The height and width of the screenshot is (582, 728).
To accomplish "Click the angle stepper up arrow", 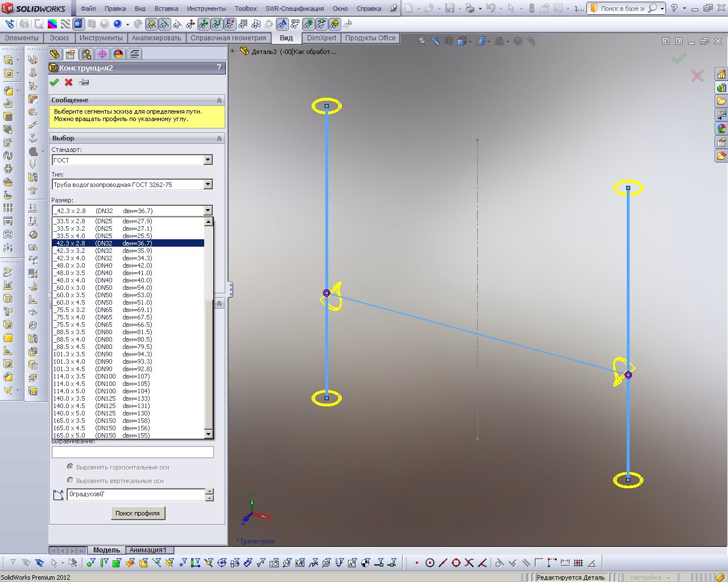I will point(210,492).
